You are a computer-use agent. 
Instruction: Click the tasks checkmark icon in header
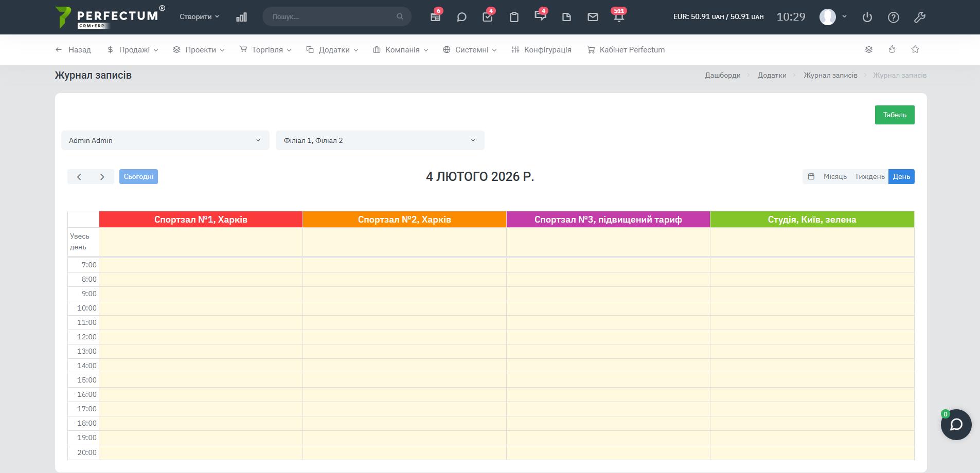(487, 17)
